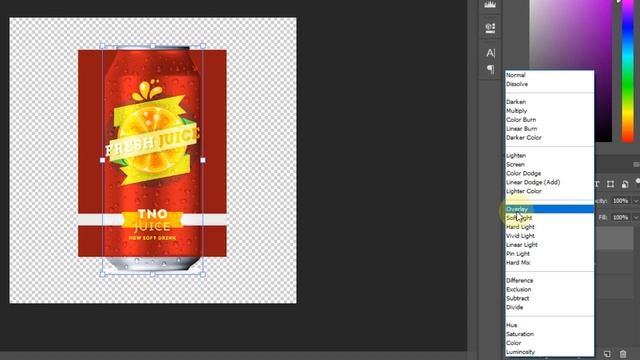Viewport: 640px width, 360px height.
Task: Click top-center transform handle on can
Action: (152, 46)
